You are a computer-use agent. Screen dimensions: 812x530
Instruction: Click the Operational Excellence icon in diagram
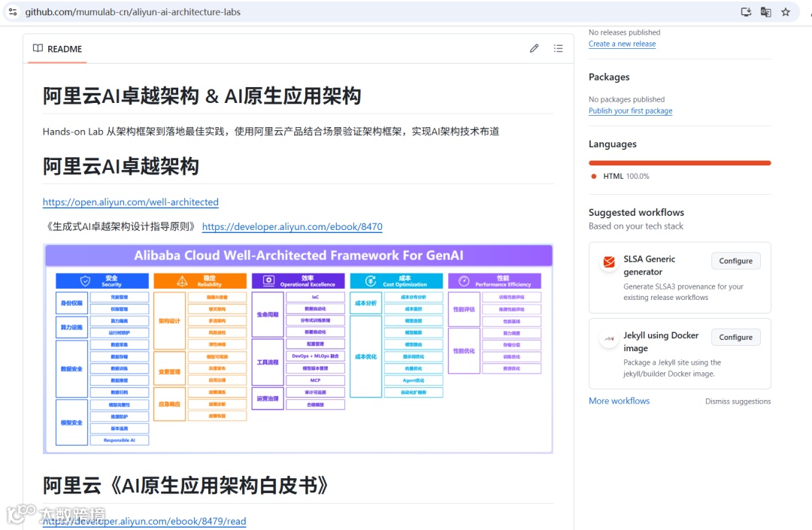point(268,280)
